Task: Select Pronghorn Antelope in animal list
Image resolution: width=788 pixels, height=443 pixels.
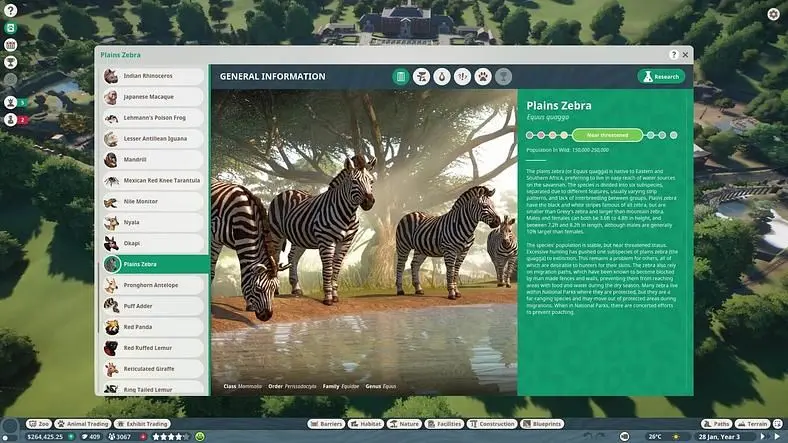Action: (153, 285)
